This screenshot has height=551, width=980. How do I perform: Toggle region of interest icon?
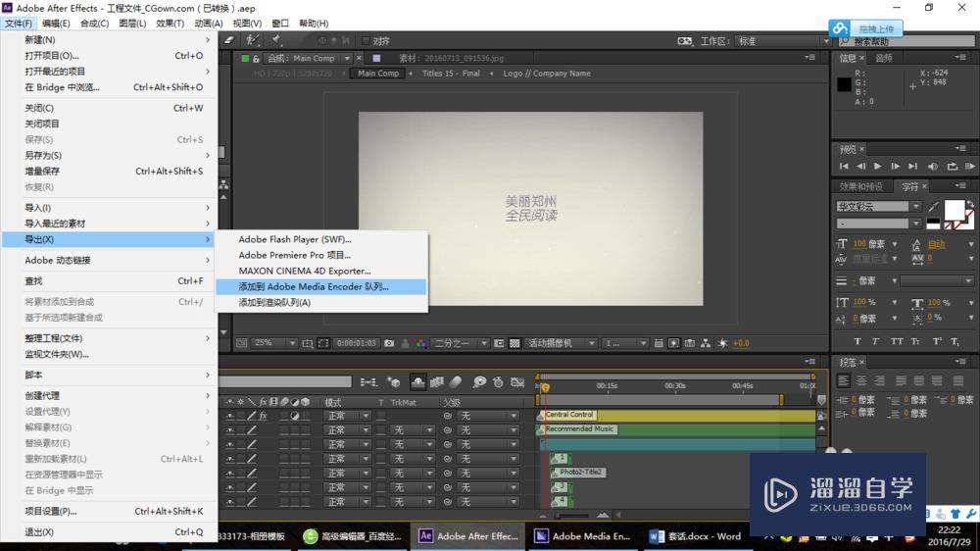click(499, 343)
